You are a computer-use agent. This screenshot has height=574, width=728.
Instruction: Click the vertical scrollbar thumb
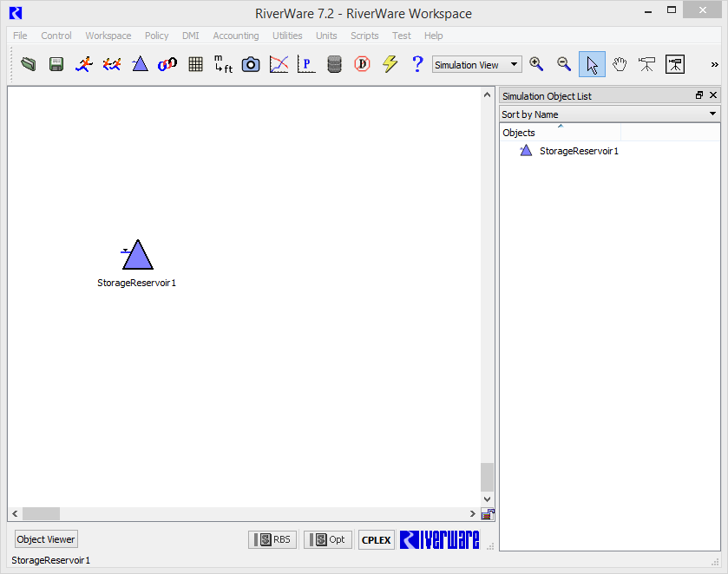point(487,477)
